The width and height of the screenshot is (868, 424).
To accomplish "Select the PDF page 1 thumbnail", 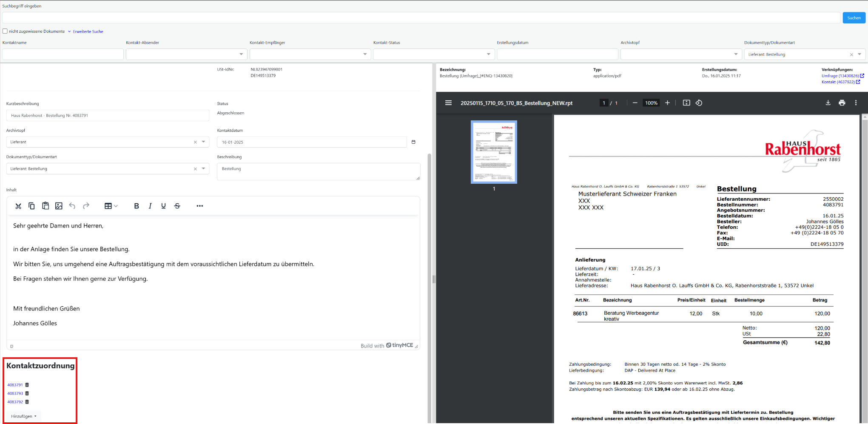I will 494,152.
